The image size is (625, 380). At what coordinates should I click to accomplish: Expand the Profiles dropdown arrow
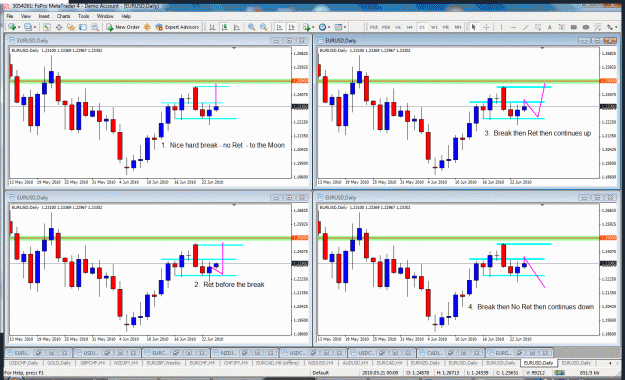[x=35, y=27]
